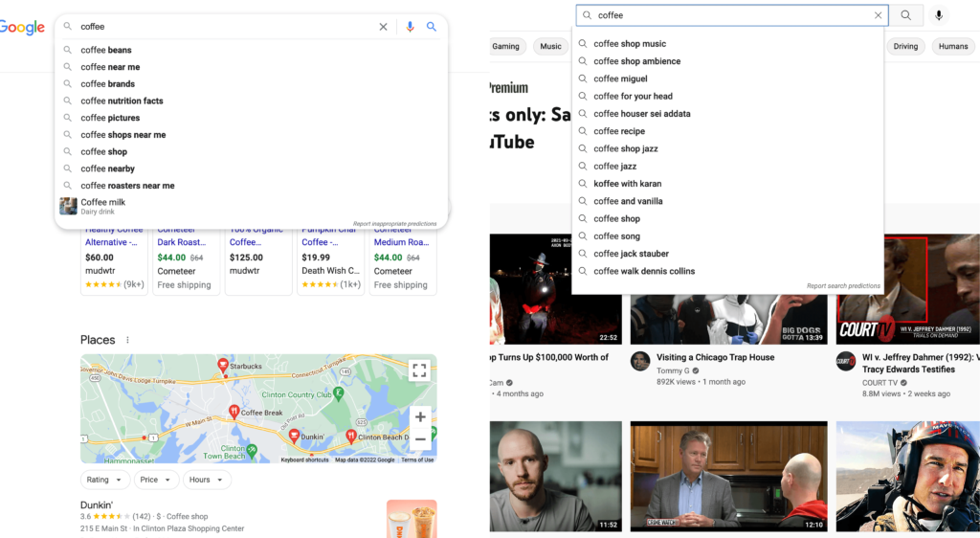
Task: Choose suggestion coffee for your head
Action: (x=728, y=97)
